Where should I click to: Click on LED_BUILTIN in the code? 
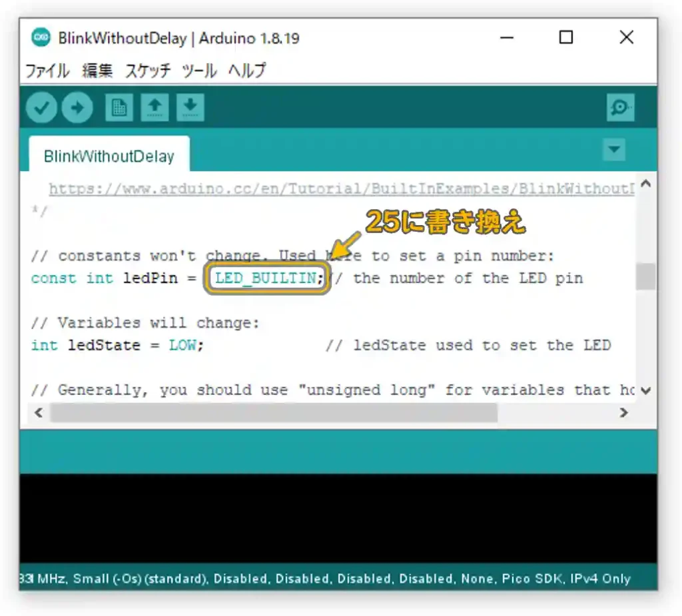(x=266, y=278)
